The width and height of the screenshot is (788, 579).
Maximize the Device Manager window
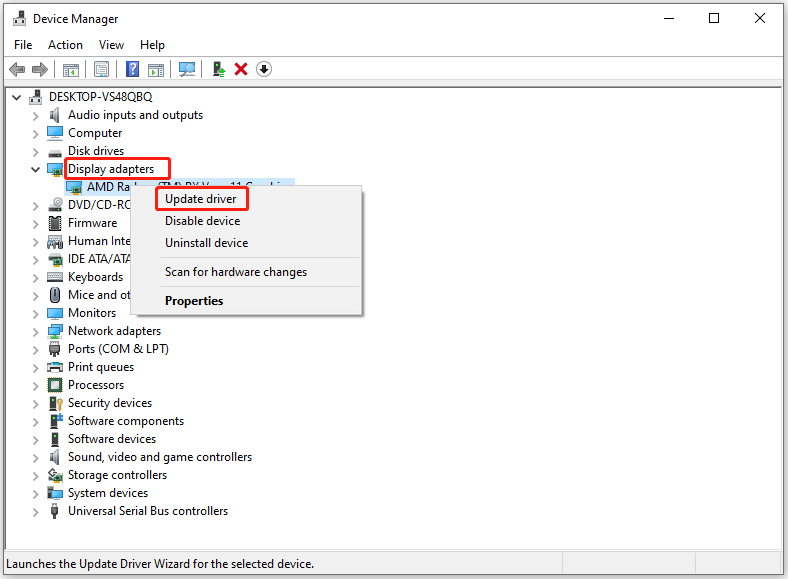pyautogui.click(x=714, y=19)
